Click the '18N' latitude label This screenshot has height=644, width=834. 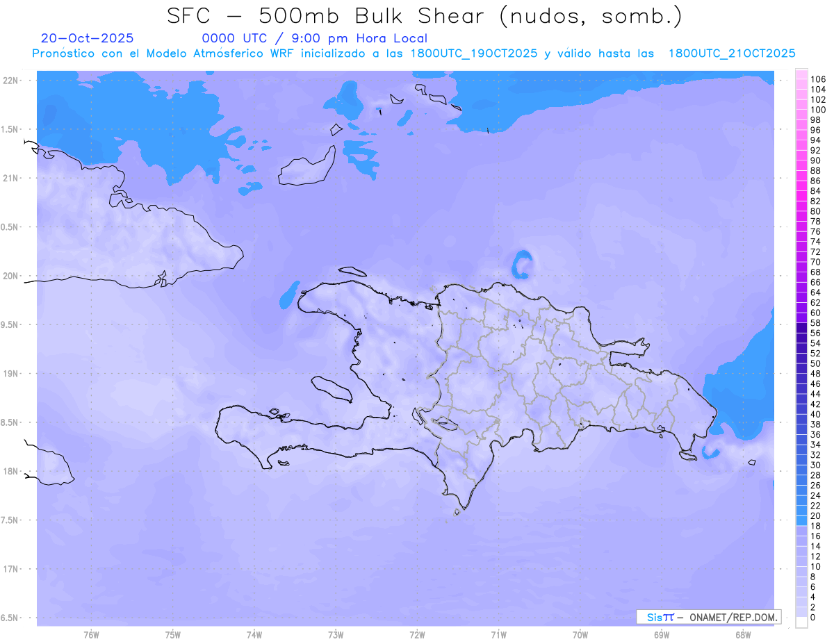(x=11, y=471)
